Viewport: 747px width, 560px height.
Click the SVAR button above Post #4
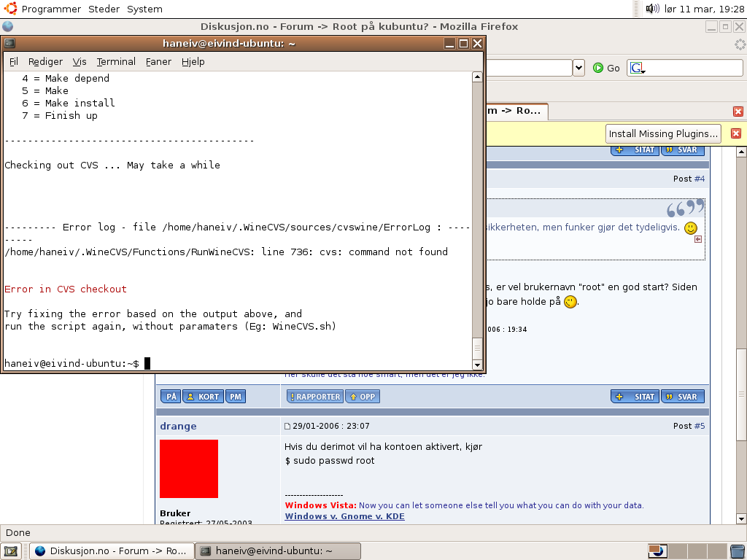683,150
